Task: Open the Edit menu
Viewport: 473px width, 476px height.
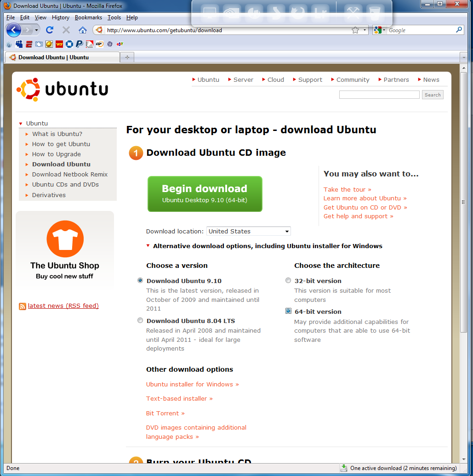Action: pyautogui.click(x=25, y=17)
